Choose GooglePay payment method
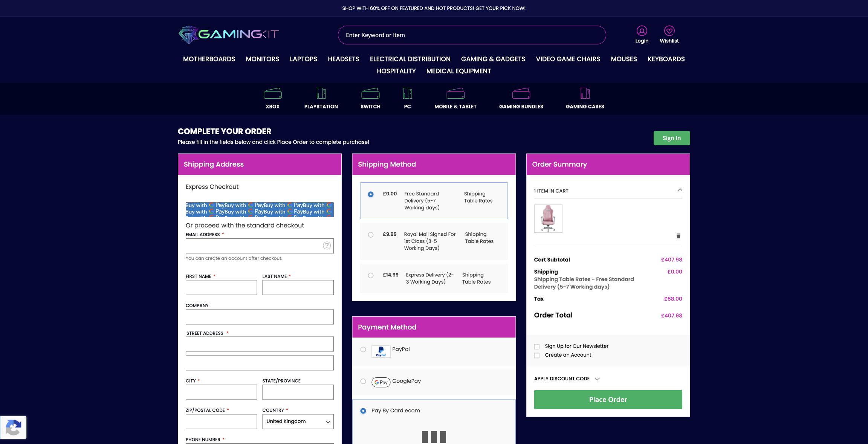Screen dimensions: 868x444 [363, 381]
